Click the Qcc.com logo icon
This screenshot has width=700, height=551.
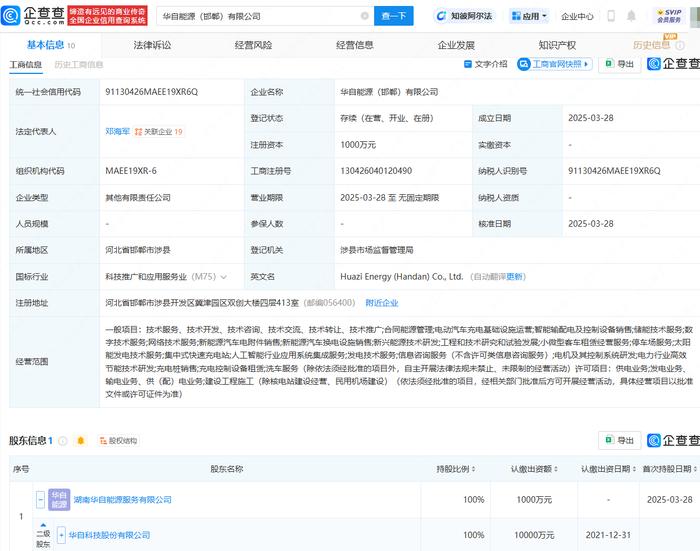(10, 16)
